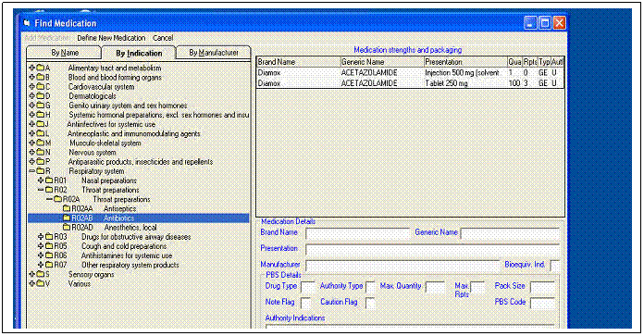The width and height of the screenshot is (644, 336).
Task: Click the Caution Flag box
Action: point(370,303)
